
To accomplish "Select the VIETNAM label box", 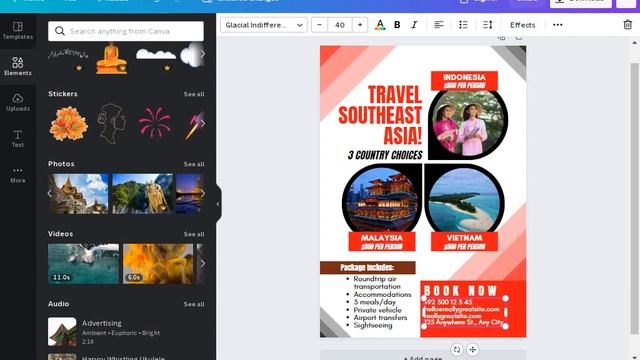I will pyautogui.click(x=464, y=242).
